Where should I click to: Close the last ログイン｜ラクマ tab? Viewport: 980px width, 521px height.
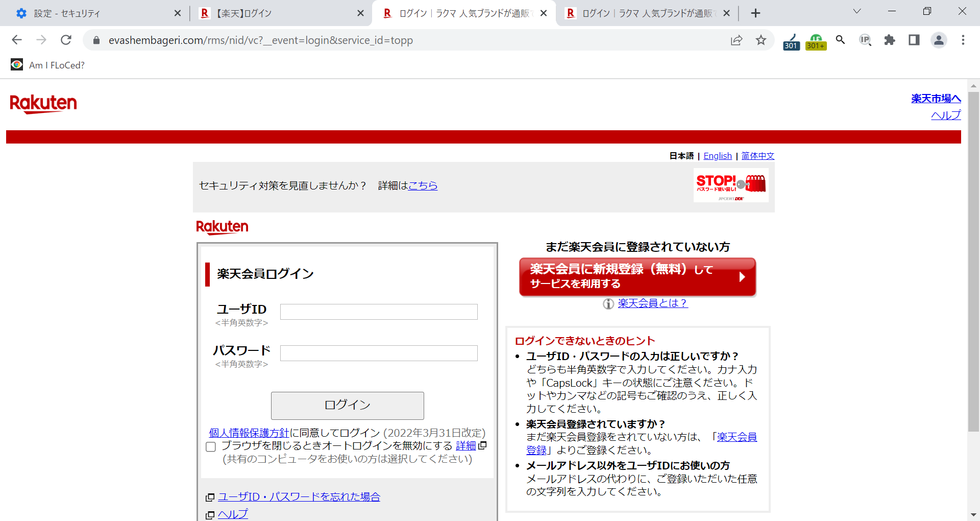[x=726, y=13]
